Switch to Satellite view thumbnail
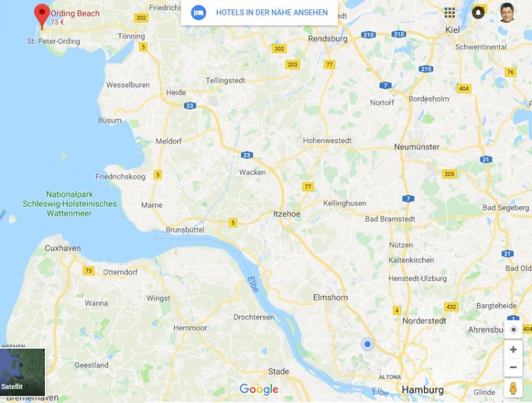This screenshot has width=532, height=403. click(22, 372)
